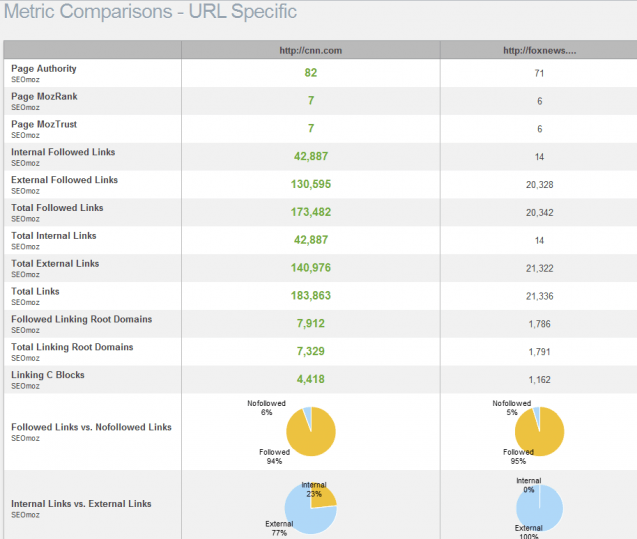Click Fox News pie label Internal 0%
Screen dimensions: 637x539
(x=529, y=485)
